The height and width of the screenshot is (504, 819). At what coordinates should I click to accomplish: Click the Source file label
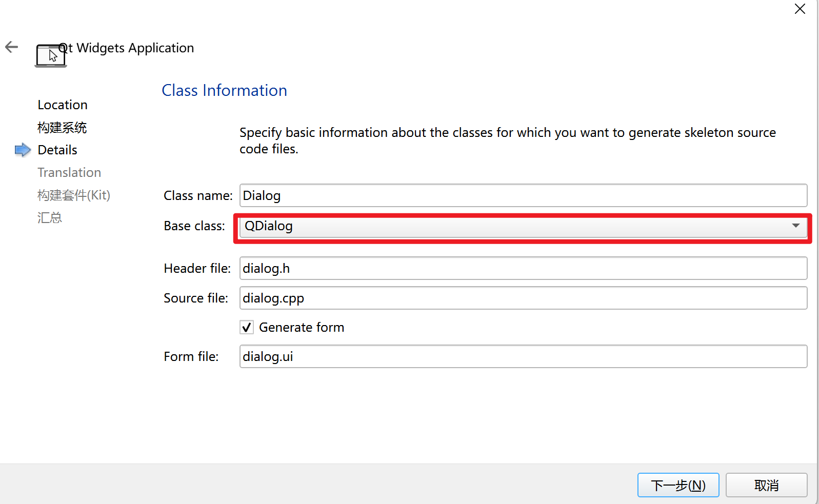(x=196, y=298)
